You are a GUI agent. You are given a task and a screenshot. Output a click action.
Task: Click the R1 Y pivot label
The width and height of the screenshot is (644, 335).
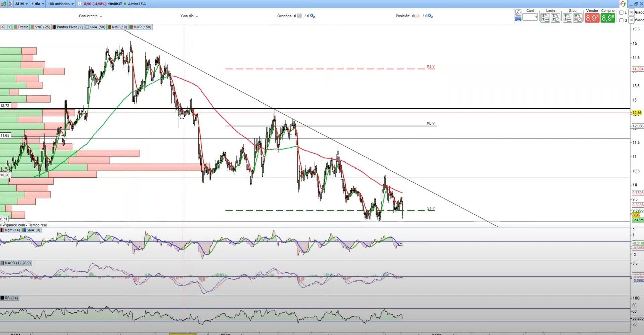(x=431, y=67)
